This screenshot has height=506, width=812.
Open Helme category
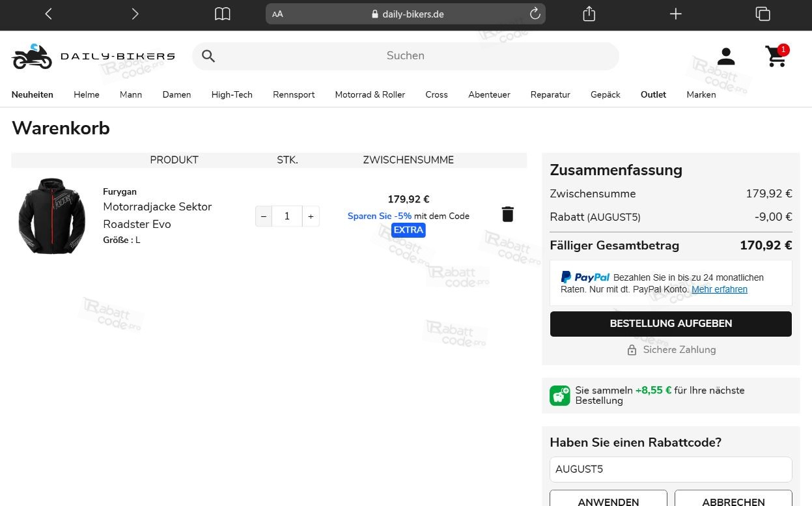[x=87, y=94]
